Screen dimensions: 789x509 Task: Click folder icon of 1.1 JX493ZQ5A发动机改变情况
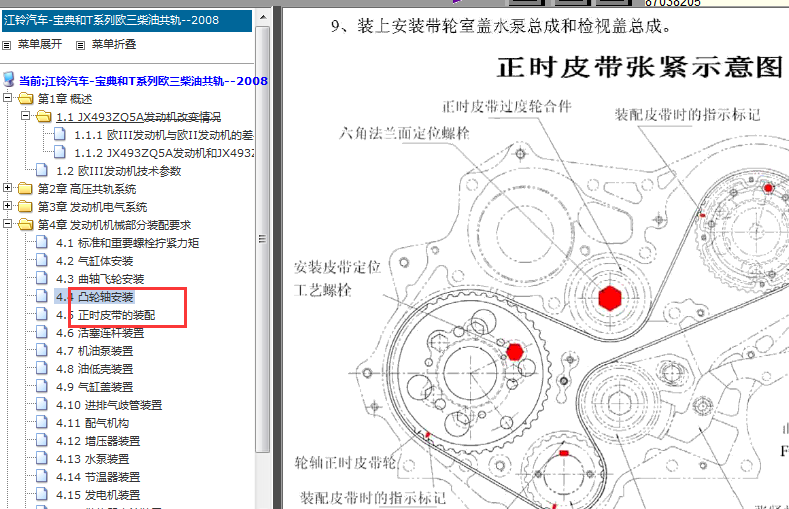click(x=44, y=117)
